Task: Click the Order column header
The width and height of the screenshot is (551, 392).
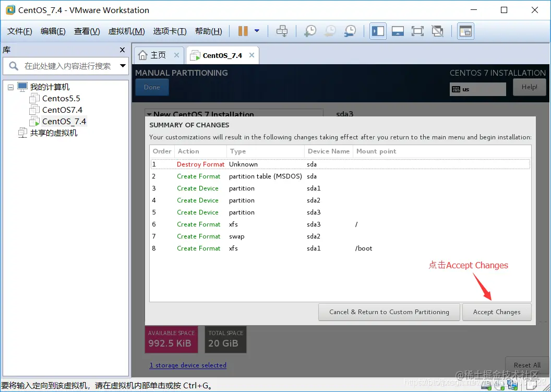Action: click(162, 151)
